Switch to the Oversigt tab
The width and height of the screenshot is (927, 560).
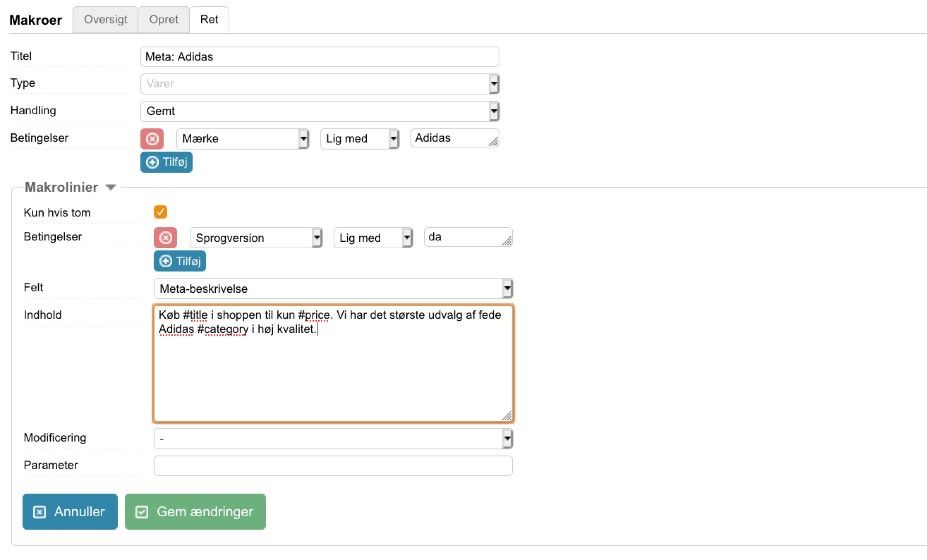(x=105, y=19)
